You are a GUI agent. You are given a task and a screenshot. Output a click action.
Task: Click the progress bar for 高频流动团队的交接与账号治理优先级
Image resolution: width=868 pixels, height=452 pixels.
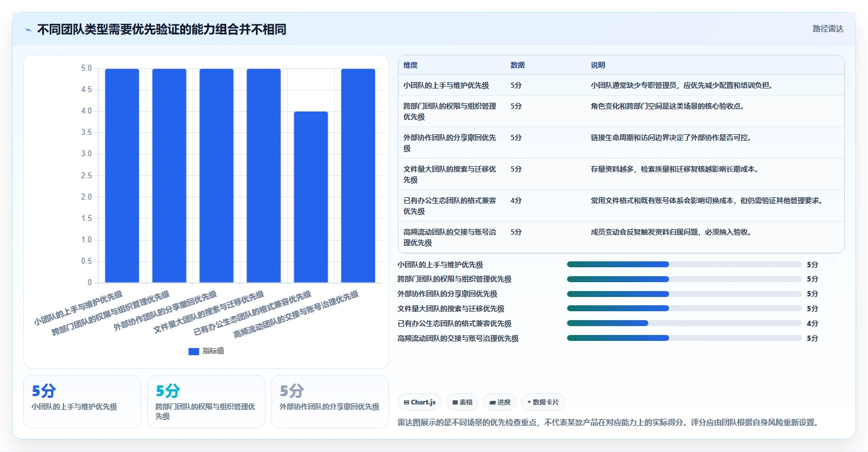click(x=684, y=338)
